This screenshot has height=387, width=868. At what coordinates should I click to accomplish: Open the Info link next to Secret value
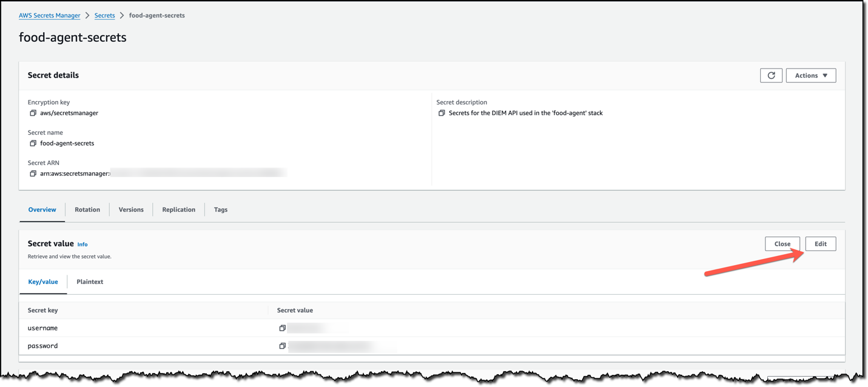82,244
